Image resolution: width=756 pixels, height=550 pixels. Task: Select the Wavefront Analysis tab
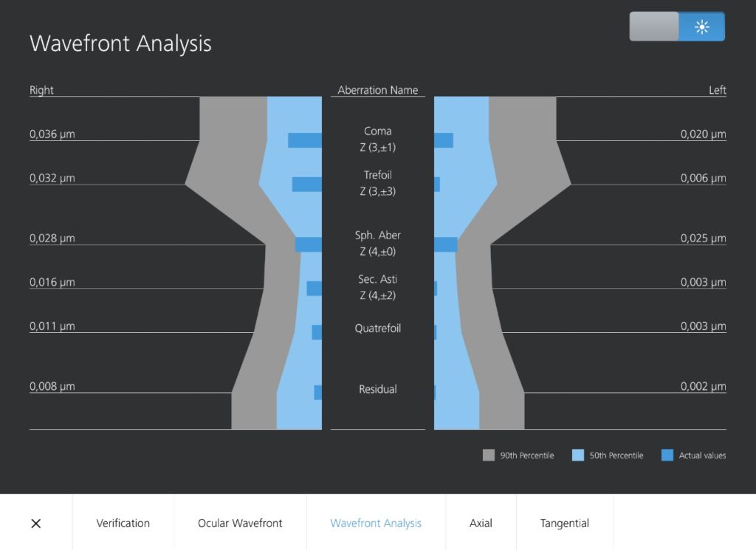(376, 523)
